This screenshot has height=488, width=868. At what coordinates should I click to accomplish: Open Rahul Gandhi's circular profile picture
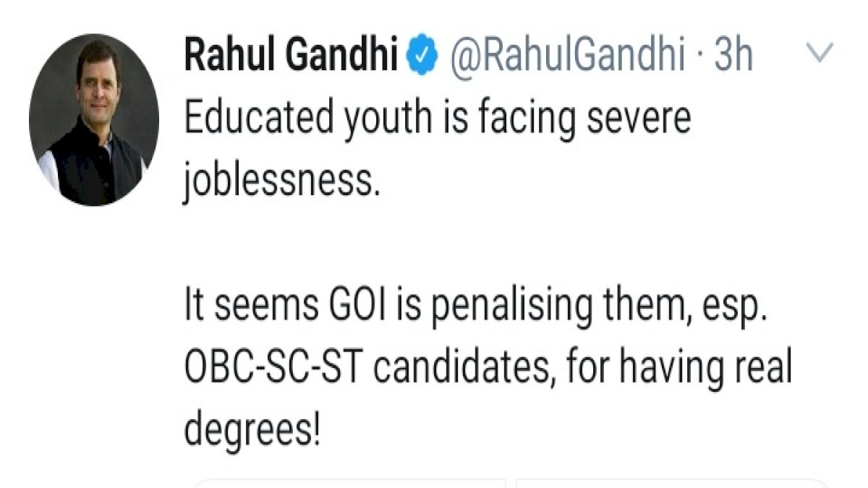[94, 119]
